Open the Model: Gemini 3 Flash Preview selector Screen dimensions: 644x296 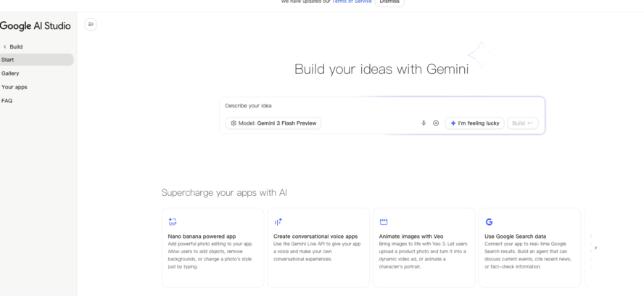pyautogui.click(x=273, y=123)
